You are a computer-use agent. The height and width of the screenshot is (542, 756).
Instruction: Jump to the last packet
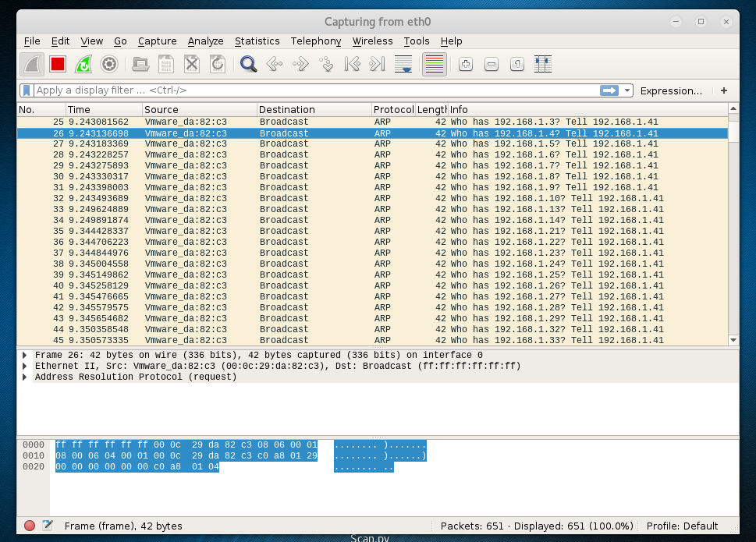coord(378,64)
